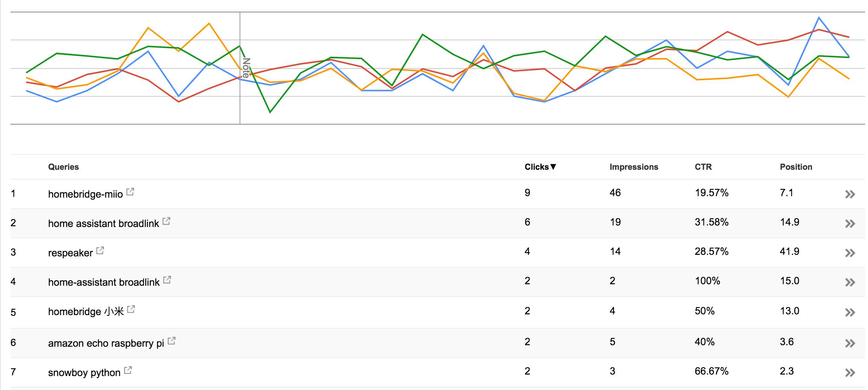Click the Queries column header
The height and width of the screenshot is (390, 868).
[63, 167]
